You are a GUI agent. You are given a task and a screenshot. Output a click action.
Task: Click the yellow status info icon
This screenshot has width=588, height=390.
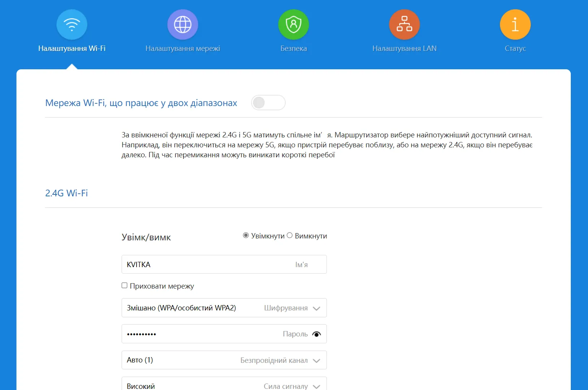515,24
